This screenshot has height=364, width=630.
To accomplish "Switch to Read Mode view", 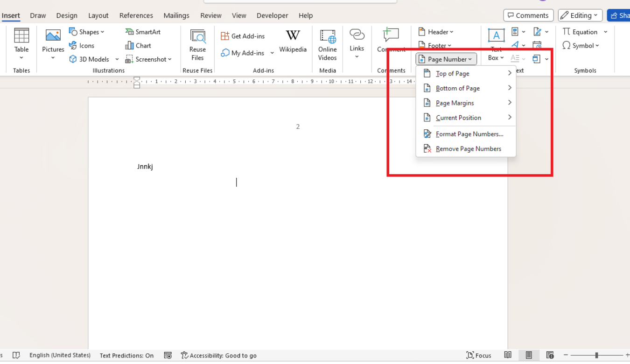I will point(508,355).
